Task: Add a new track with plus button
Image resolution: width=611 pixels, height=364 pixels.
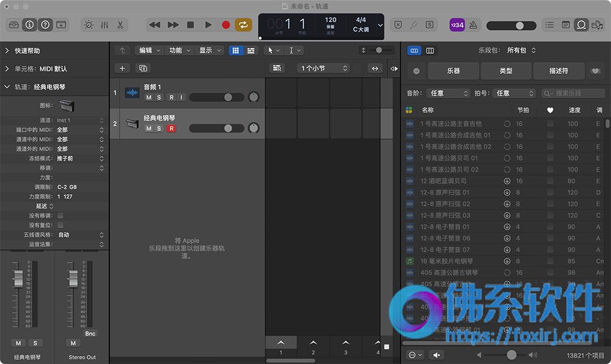Action: (x=122, y=68)
